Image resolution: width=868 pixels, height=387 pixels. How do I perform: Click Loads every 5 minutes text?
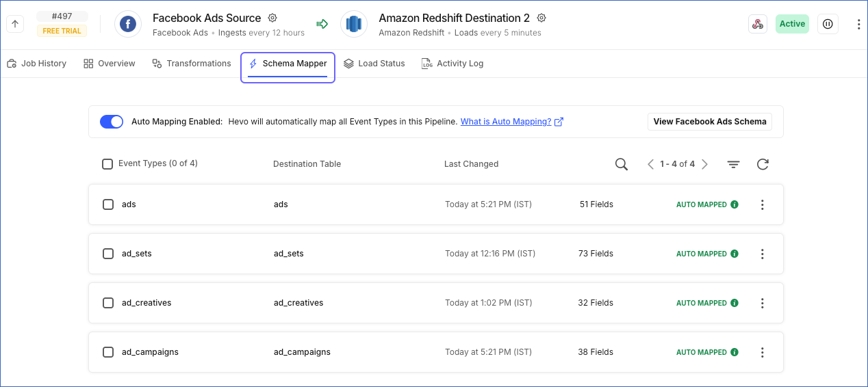point(499,33)
